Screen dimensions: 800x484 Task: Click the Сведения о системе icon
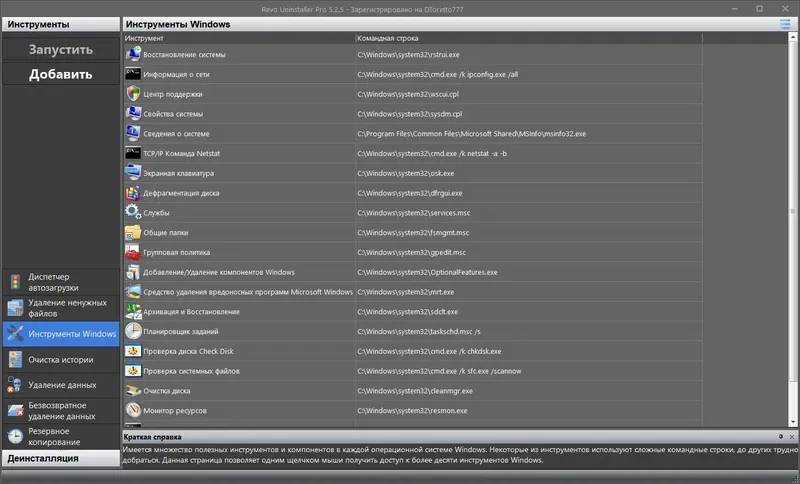pyautogui.click(x=133, y=133)
